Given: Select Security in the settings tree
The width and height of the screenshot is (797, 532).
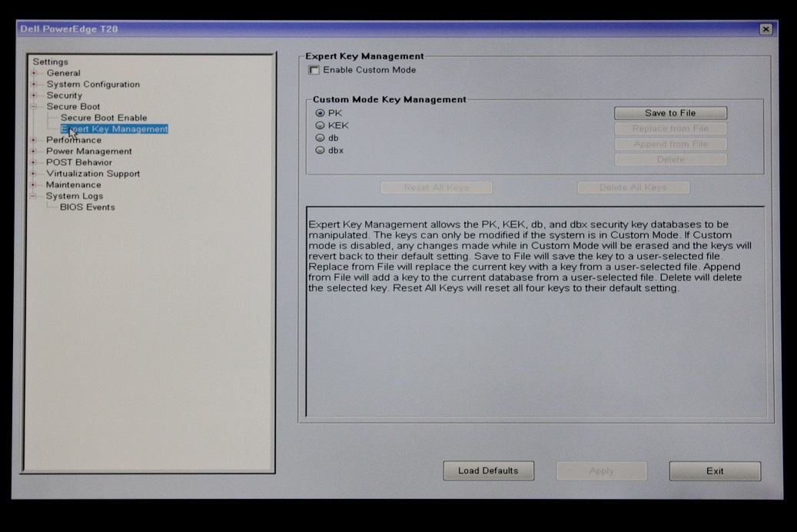Looking at the screenshot, I should pos(64,95).
